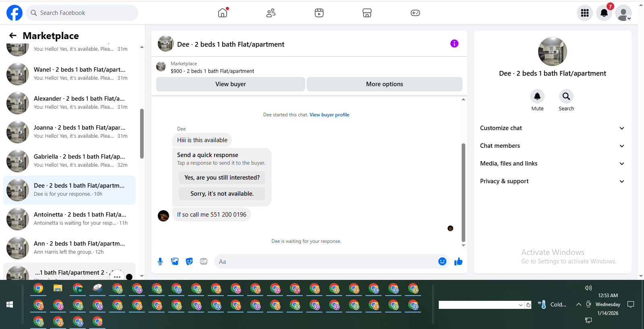Image resolution: width=644 pixels, height=329 pixels.
Task: Open the taskbar address dropdown arrow
Action: 521,305
